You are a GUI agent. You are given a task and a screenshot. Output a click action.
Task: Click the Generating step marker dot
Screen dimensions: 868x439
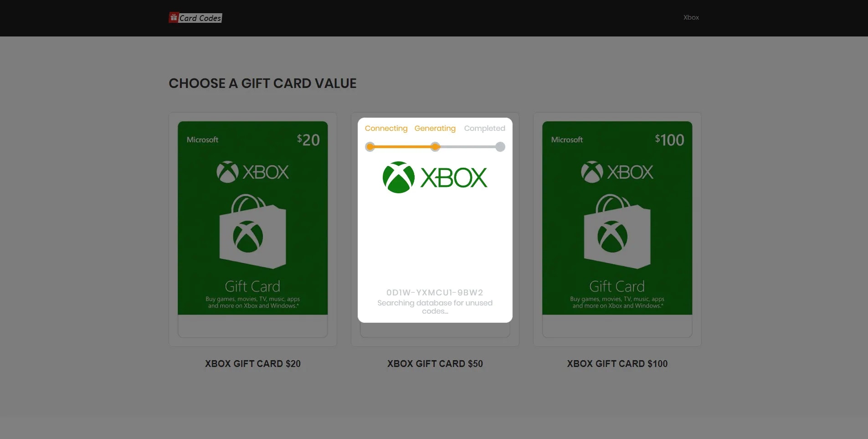click(x=435, y=147)
